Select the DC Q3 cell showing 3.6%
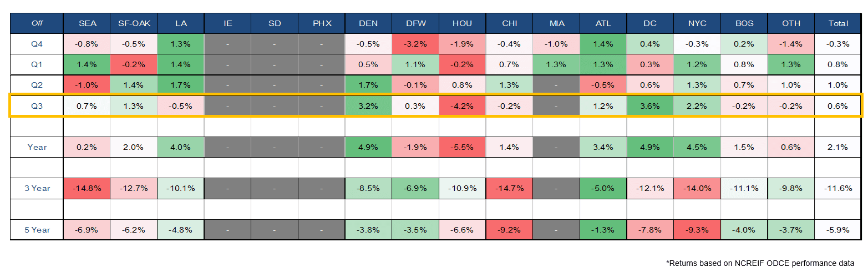Viewport: 868px width, 272px height. pos(650,105)
